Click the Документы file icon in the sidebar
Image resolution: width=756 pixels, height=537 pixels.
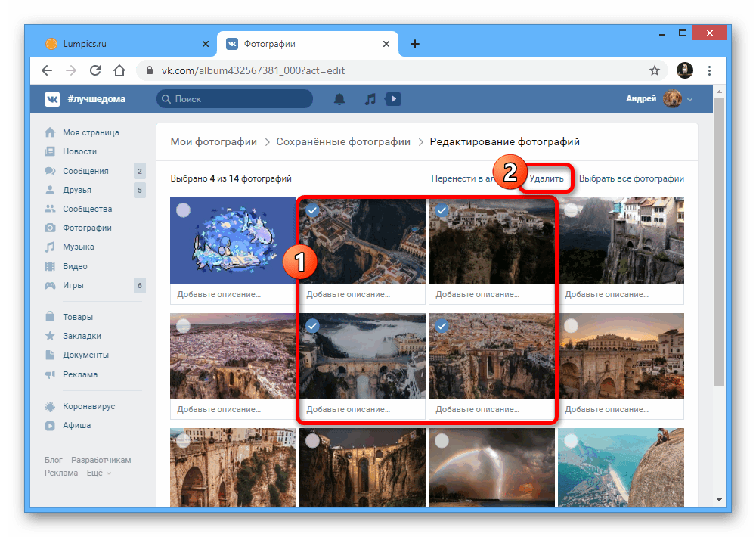coord(50,355)
